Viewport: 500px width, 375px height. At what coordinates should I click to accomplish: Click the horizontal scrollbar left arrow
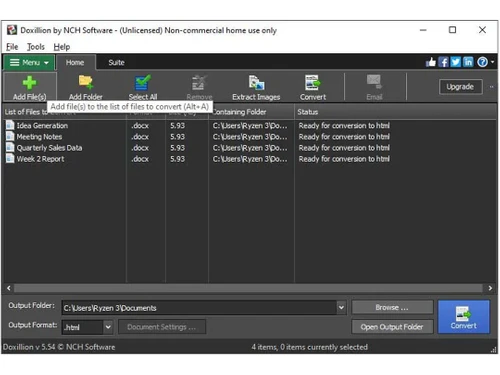(9, 288)
